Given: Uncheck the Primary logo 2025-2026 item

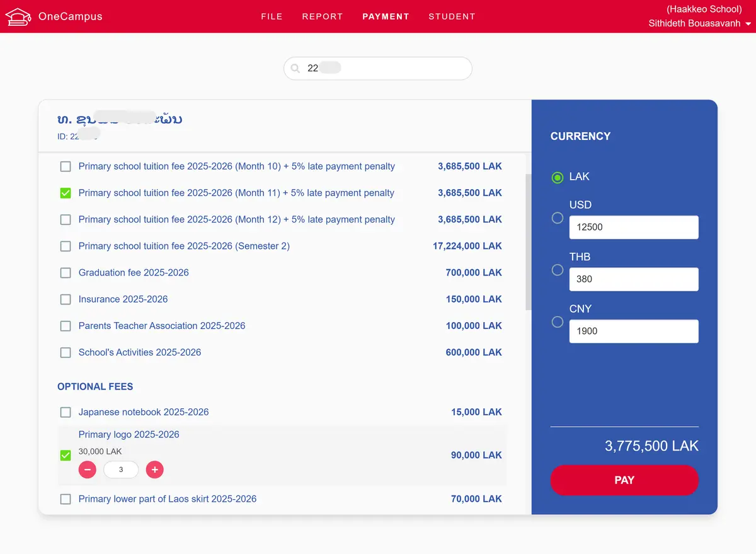Looking at the screenshot, I should (x=65, y=454).
